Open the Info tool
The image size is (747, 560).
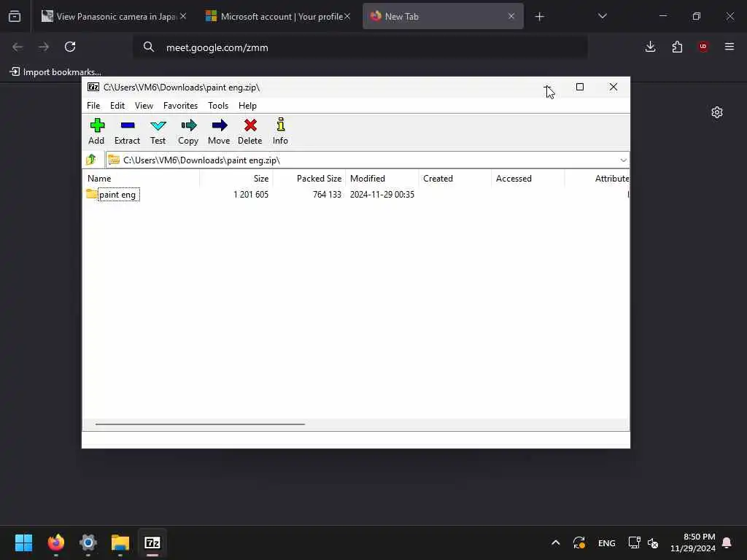(x=280, y=131)
